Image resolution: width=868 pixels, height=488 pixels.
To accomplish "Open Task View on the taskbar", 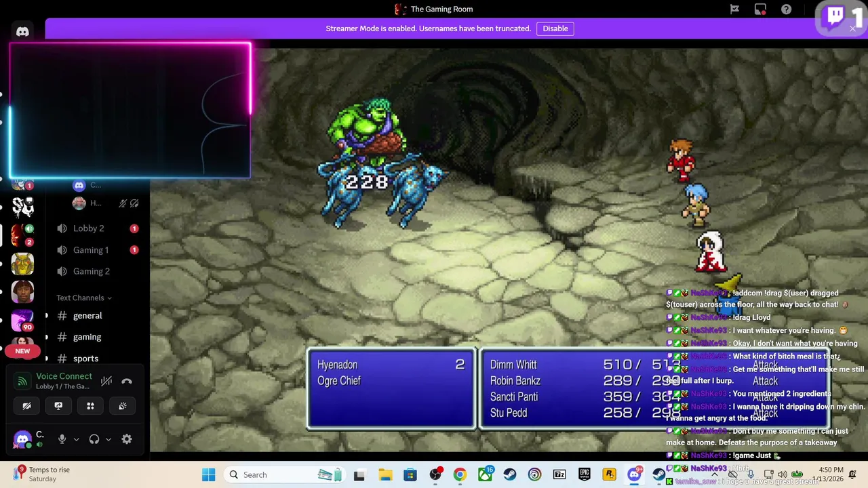I will click(359, 474).
